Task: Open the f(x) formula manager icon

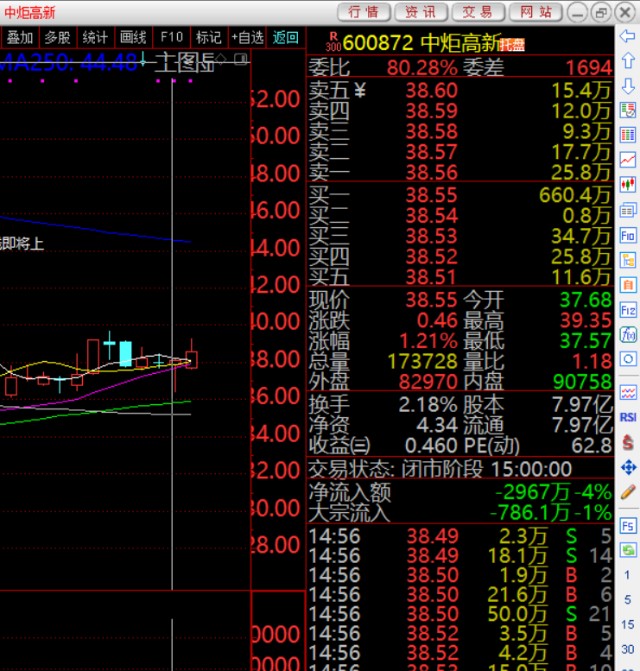Action: [x=628, y=335]
